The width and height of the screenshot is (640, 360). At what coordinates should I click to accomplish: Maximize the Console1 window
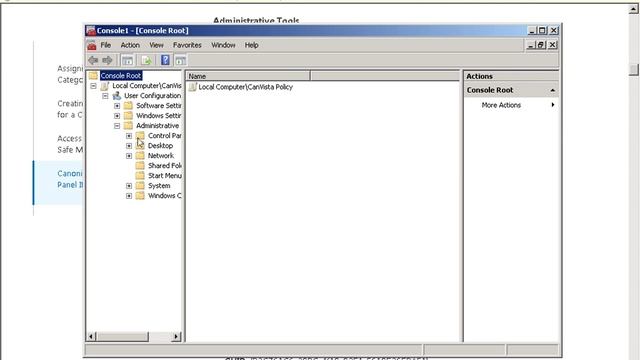(542, 31)
